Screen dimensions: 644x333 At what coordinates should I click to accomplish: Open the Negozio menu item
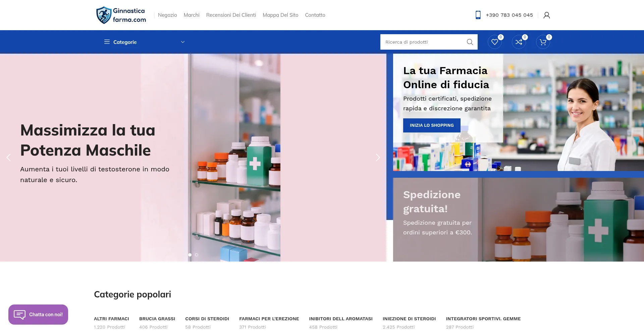pos(167,15)
